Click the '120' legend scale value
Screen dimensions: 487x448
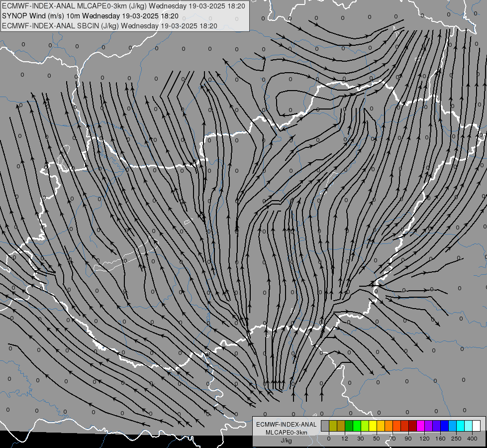[x=424, y=439]
